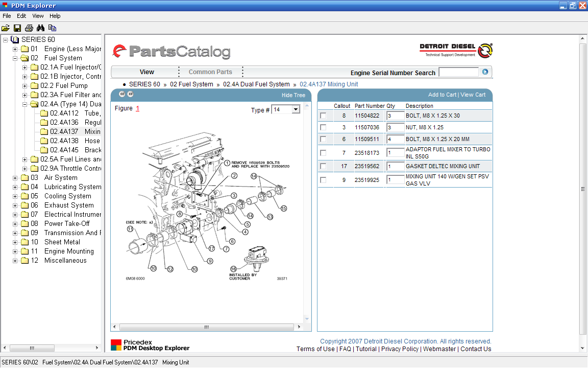Select the Pricedex PDM Desktop Explorer logo
This screenshot has height=368, width=588.
150,345
